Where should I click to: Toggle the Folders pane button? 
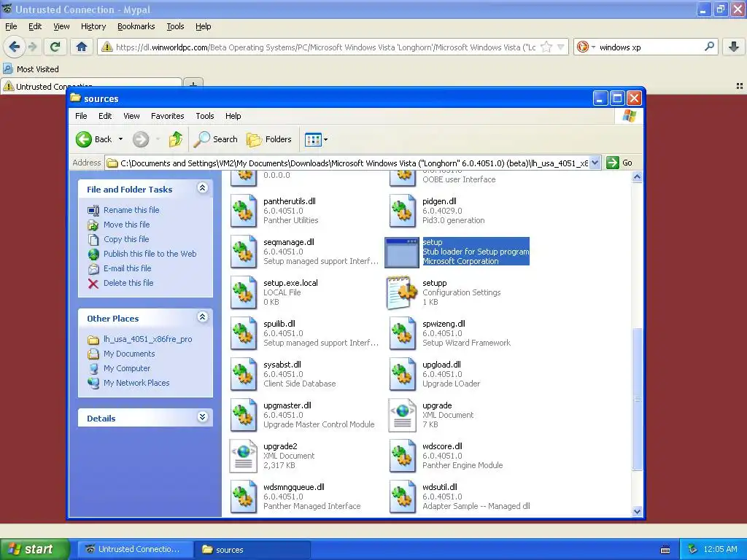click(268, 139)
